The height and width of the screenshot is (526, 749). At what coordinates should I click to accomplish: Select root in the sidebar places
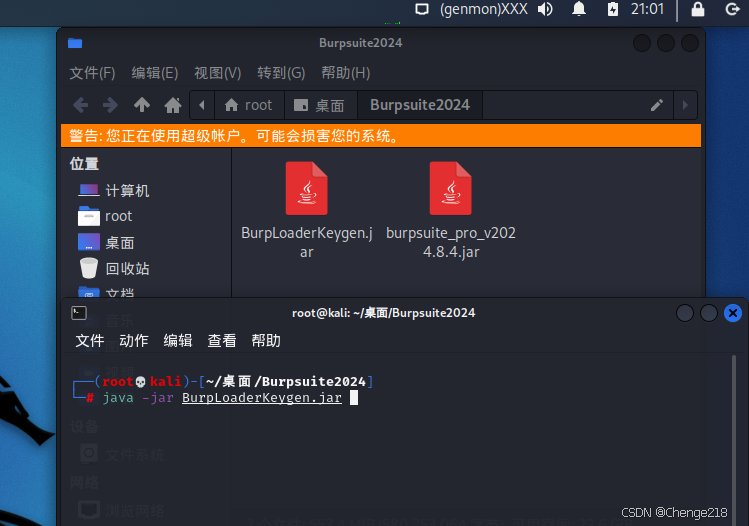tap(105, 216)
